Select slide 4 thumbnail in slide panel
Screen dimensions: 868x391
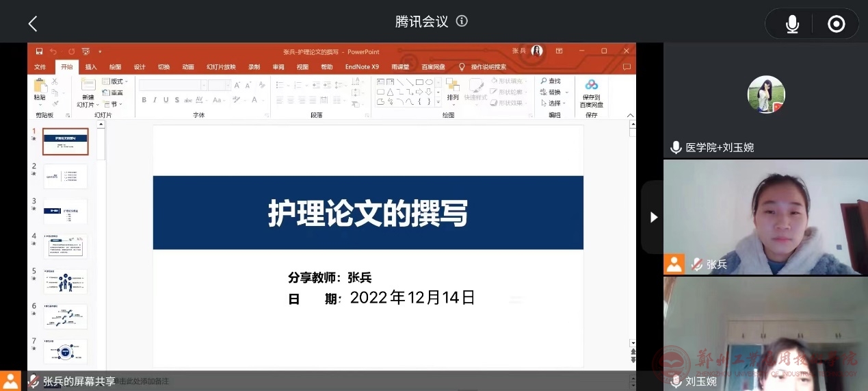coord(65,247)
